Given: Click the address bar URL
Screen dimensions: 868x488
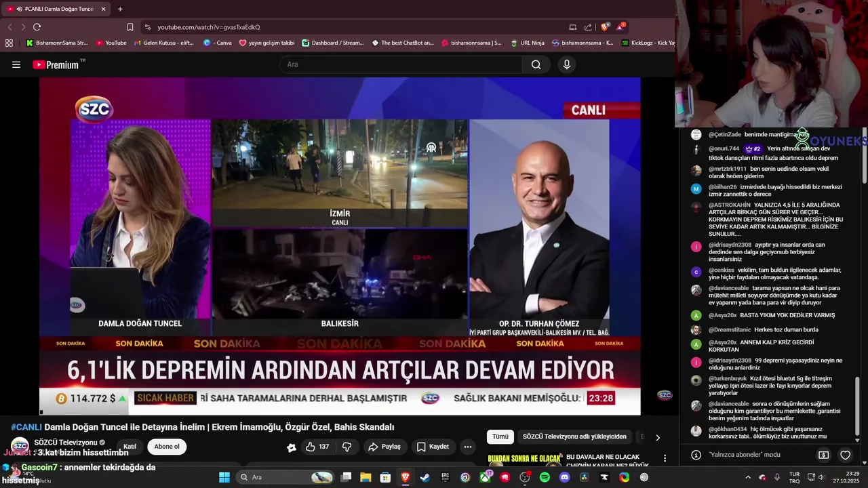Looking at the screenshot, I should (209, 27).
